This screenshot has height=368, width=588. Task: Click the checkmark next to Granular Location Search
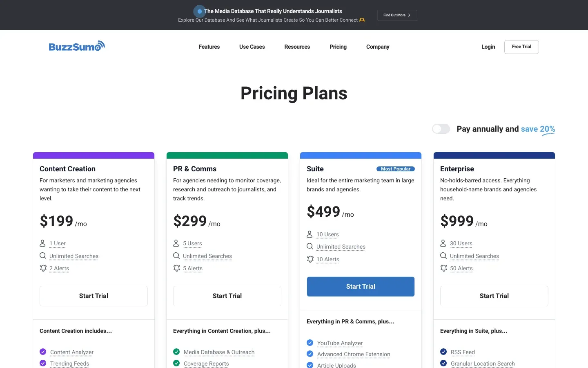tap(443, 363)
